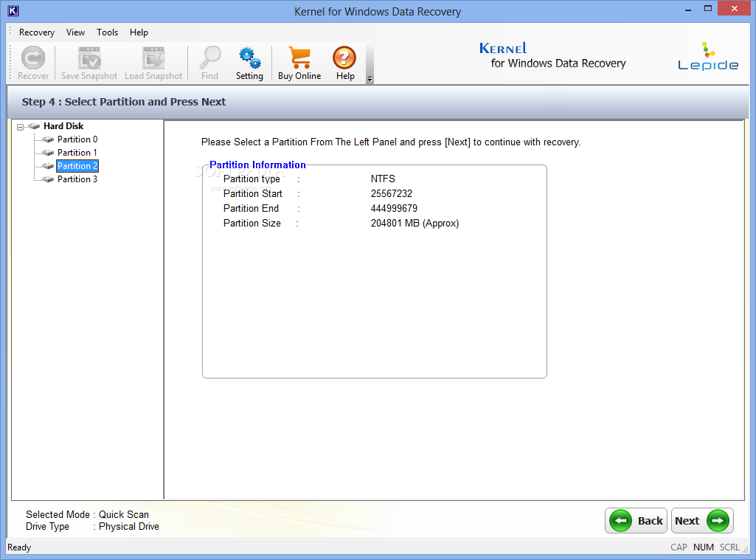Screen dimensions: 756x560
Task: Click the Kernel for Windows Data Recovery logo
Action: pos(552,55)
